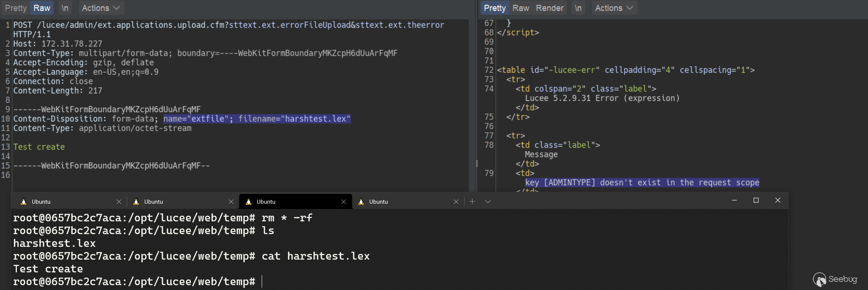Click the highlighted filename="harshtest.lex" text in request
Screen dimensions: 868x290
[x=294, y=119]
